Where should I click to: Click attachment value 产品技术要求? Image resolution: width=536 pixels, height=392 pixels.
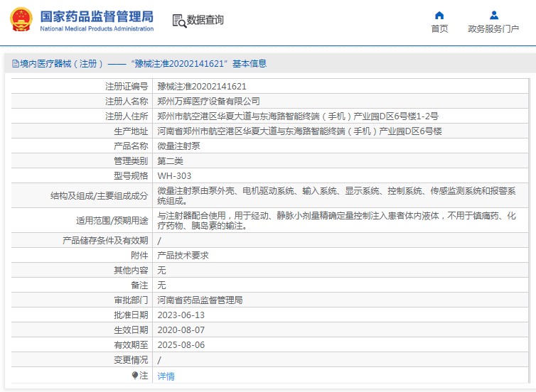point(183,256)
